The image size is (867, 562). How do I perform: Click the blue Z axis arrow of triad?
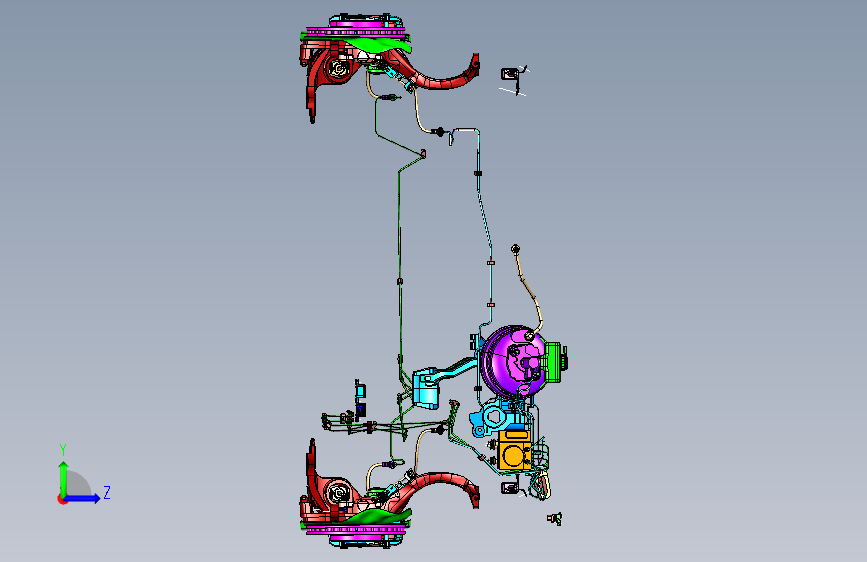[83, 498]
